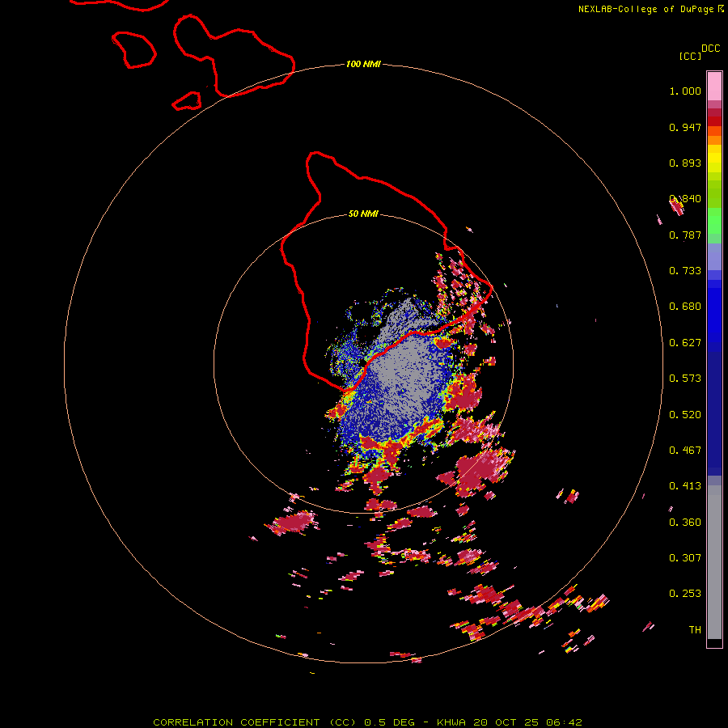This screenshot has height=728, width=728.
Task: Click the 0.413 scale value
Action: pos(685,486)
